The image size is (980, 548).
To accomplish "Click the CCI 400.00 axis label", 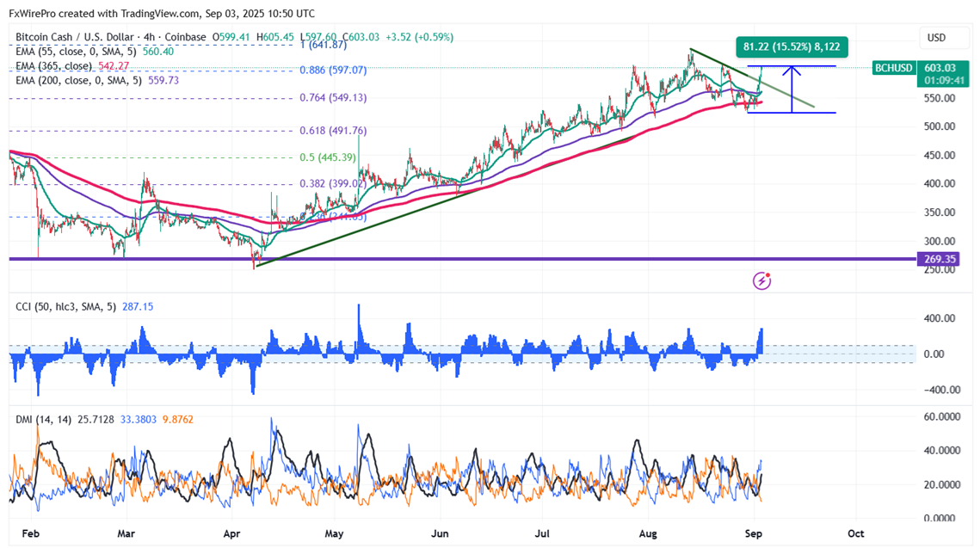I will (x=940, y=318).
